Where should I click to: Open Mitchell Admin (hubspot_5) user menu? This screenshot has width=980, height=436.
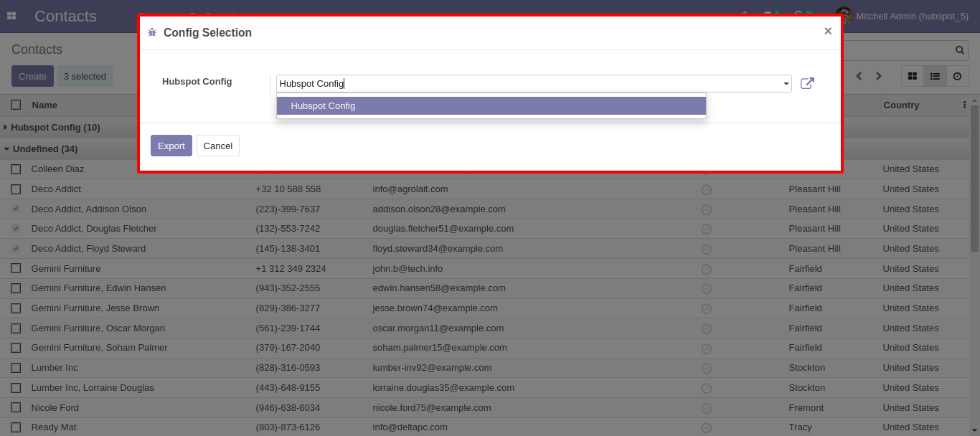[x=902, y=16]
